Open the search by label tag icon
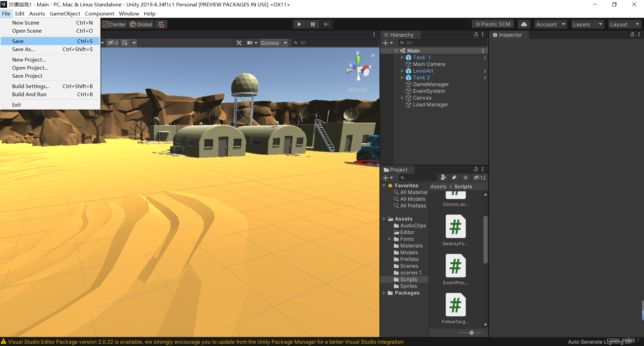 pyautogui.click(x=454, y=178)
